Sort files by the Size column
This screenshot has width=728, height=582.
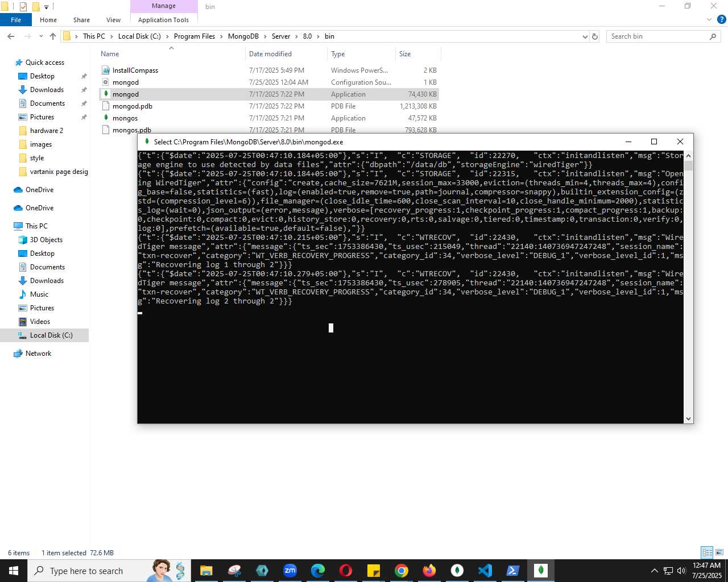[x=418, y=54]
